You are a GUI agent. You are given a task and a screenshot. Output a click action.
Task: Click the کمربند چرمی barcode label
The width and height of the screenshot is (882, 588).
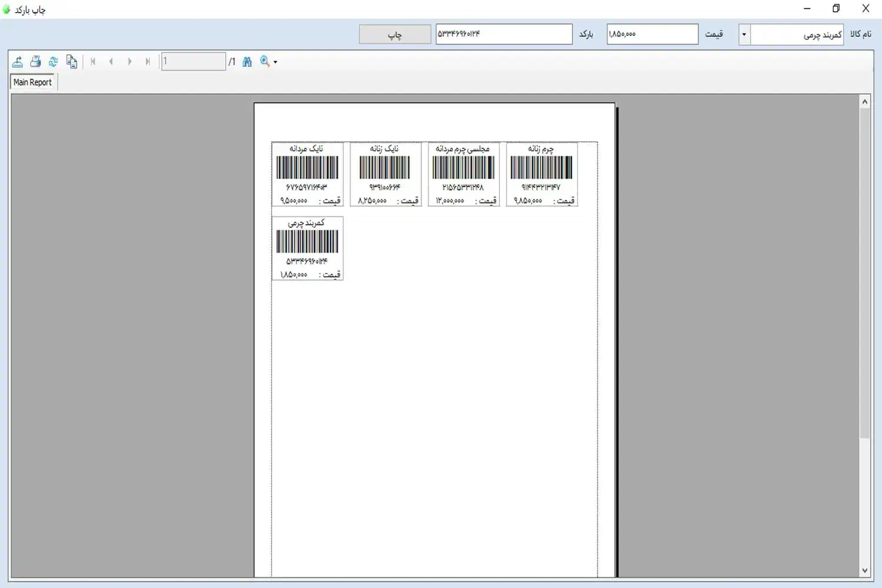click(x=308, y=248)
